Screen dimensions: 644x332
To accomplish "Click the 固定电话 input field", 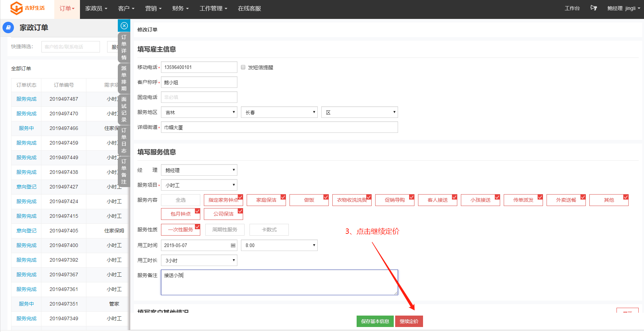I will pos(199,97).
